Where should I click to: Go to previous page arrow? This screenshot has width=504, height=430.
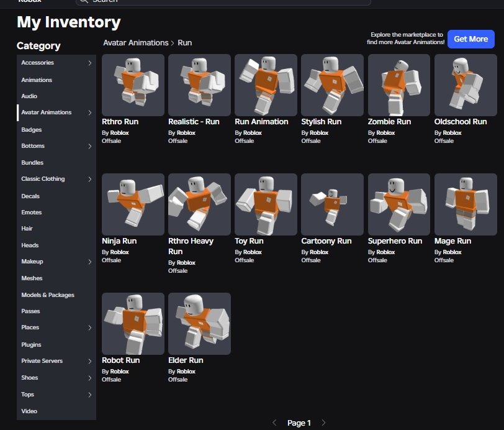coord(274,423)
